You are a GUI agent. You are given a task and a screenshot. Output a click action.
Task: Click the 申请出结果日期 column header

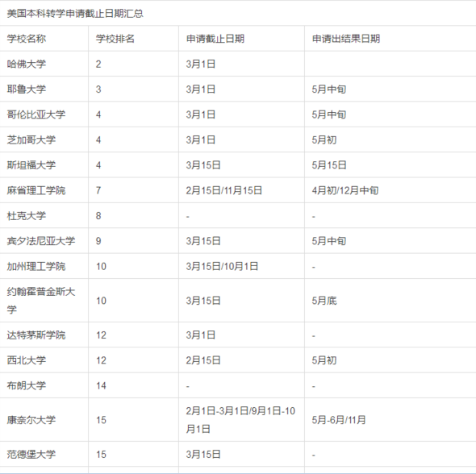tap(346, 39)
